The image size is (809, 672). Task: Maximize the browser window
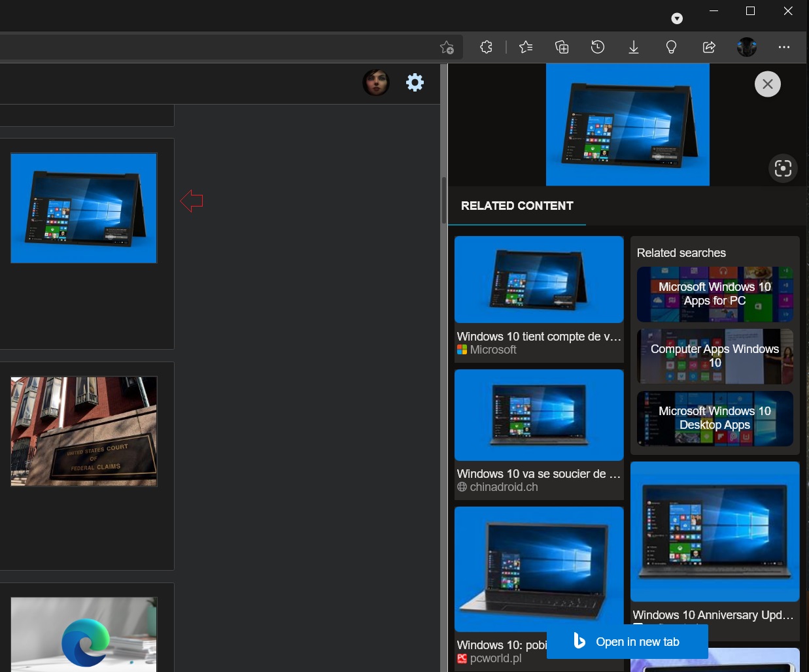tap(751, 11)
